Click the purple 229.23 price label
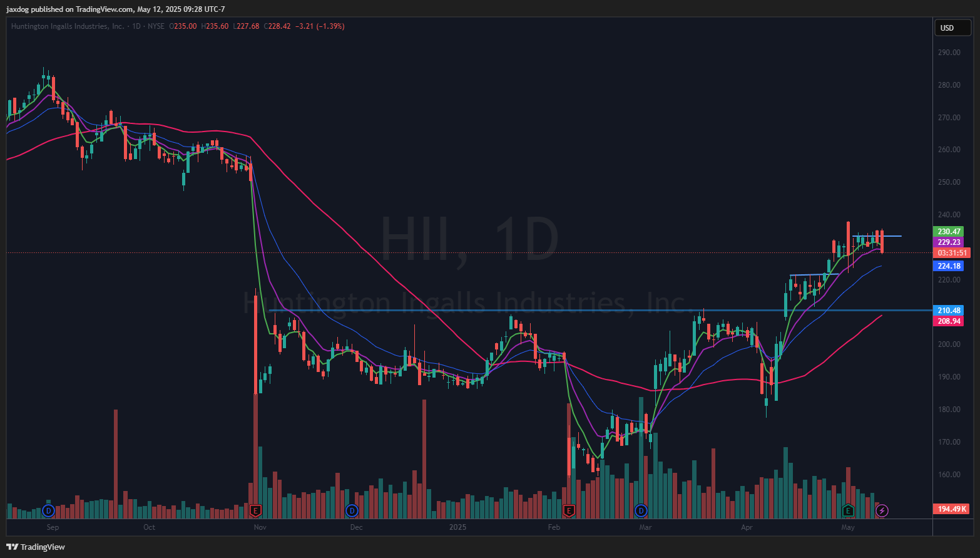Image resolution: width=980 pixels, height=558 pixels. tap(949, 242)
